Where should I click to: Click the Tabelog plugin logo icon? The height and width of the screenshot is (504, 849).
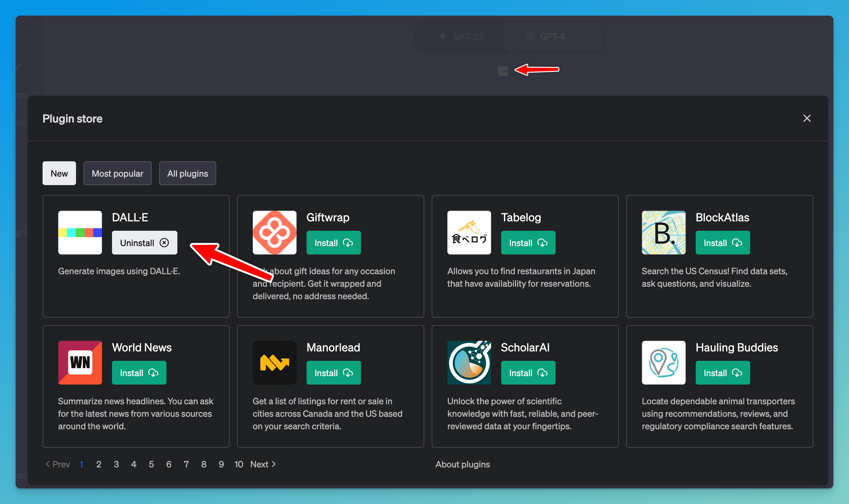point(469,233)
